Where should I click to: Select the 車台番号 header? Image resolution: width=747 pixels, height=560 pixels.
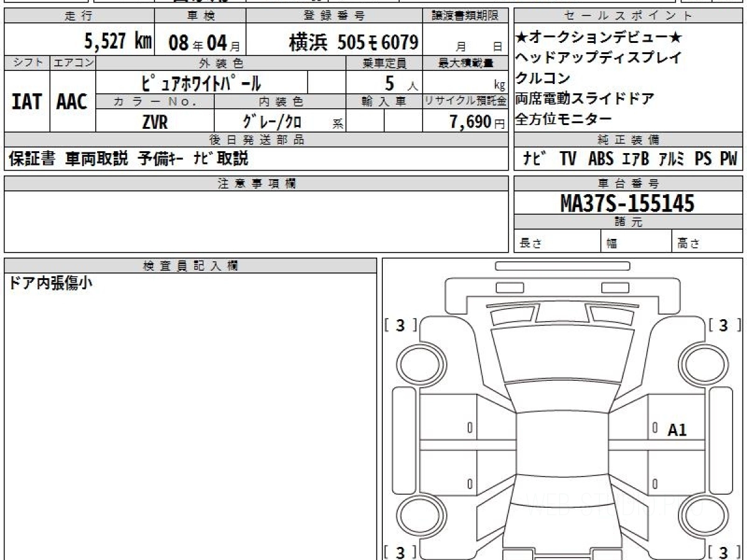(x=628, y=184)
